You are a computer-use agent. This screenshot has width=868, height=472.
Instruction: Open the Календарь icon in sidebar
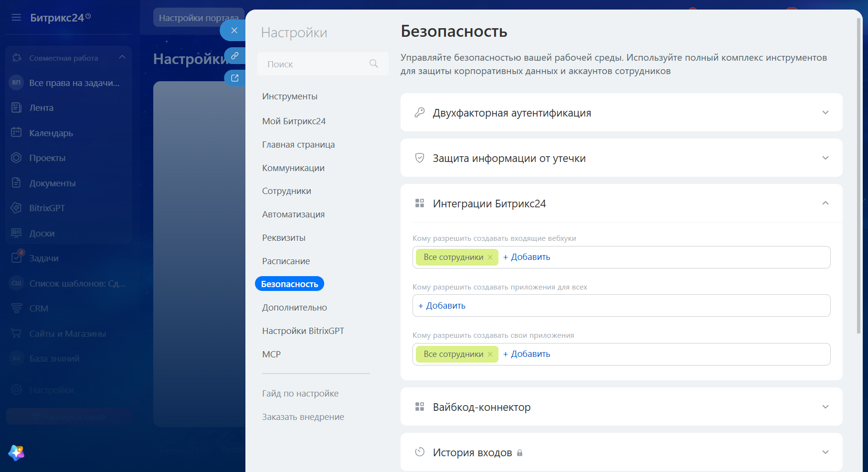coord(16,132)
